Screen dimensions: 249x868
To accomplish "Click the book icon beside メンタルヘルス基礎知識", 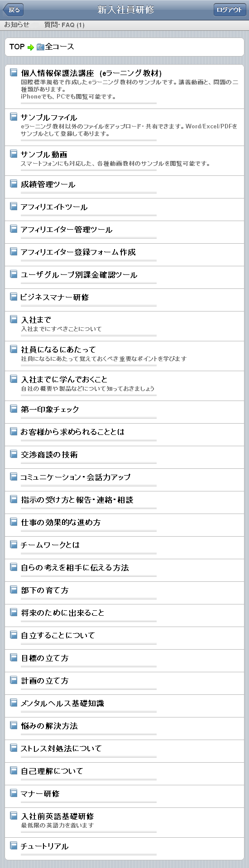I will click(14, 702).
